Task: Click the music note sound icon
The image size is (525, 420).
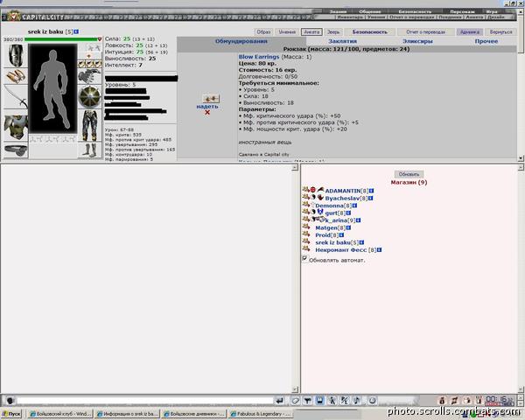Action: click(x=357, y=400)
